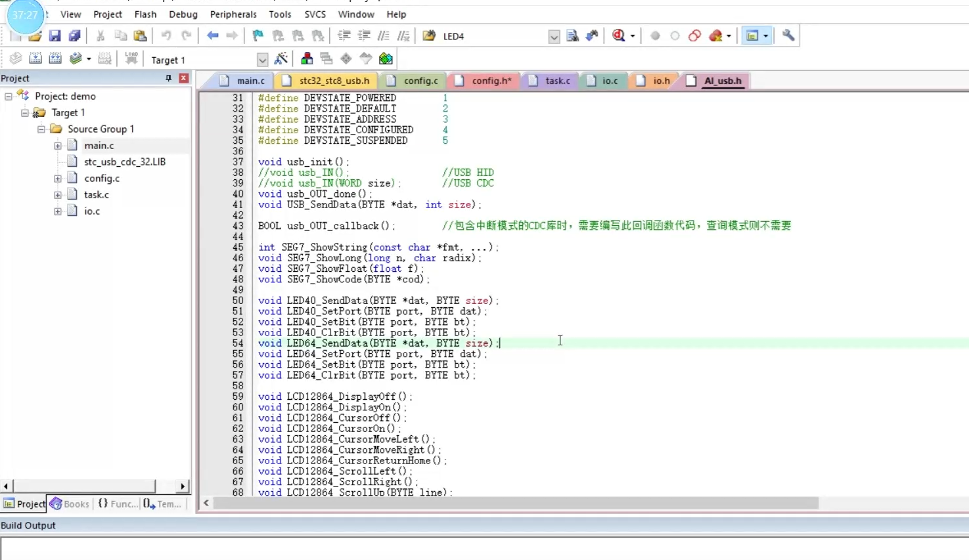Navigate forward with the arrow icon
Screen dimensions: 969x560
point(232,36)
